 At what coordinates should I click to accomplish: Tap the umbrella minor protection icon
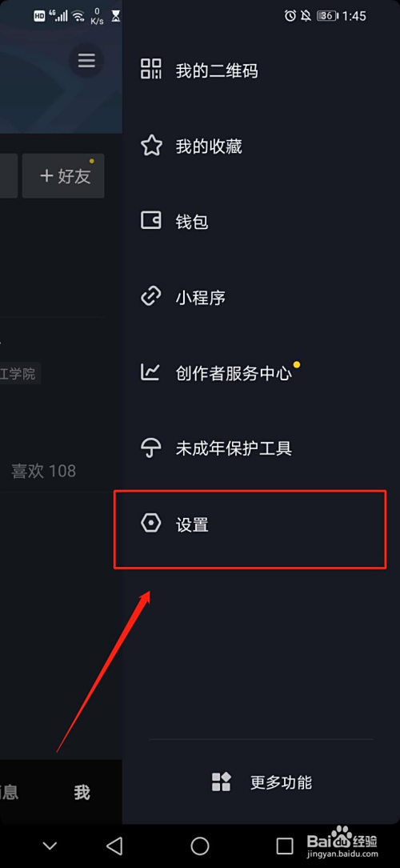coord(151,448)
